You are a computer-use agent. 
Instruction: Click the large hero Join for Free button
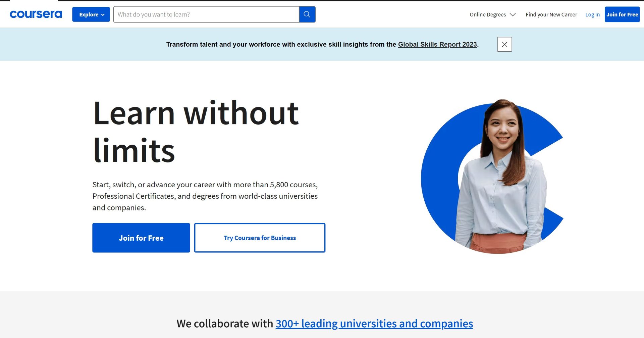click(x=141, y=238)
